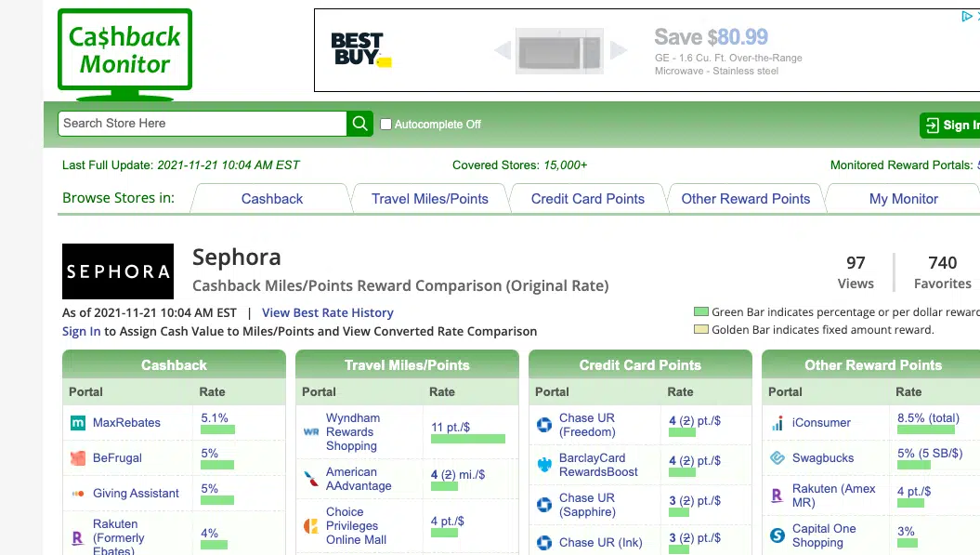Screen dimensions: 980x555
Task: Click the Rakuten (Amex MR) icon
Action: 777,496
